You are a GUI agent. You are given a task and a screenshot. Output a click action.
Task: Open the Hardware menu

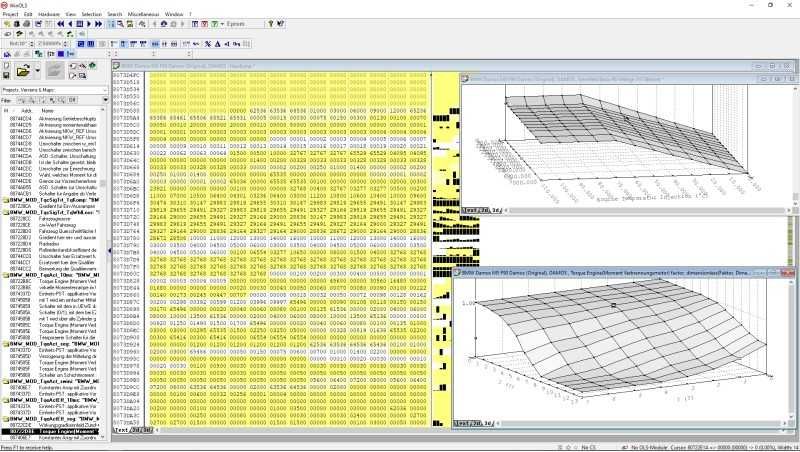[49, 14]
